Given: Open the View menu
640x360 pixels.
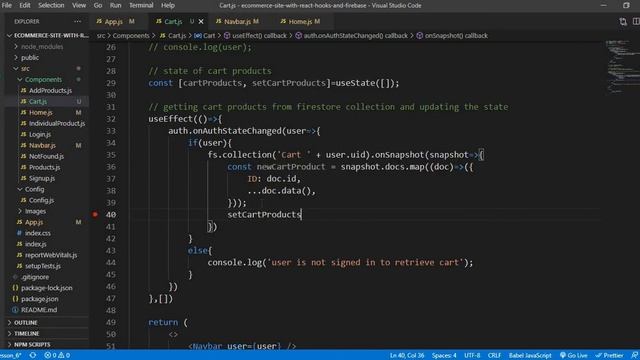Looking at the screenshot, I should (79, 5).
